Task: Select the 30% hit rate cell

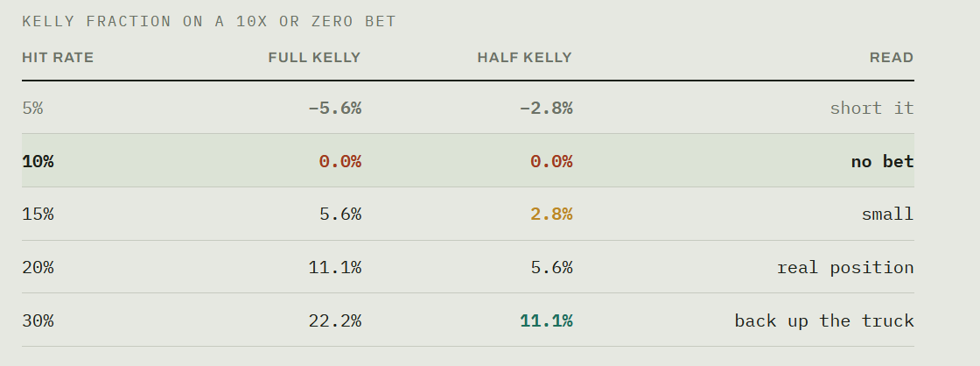Action: [x=38, y=321]
